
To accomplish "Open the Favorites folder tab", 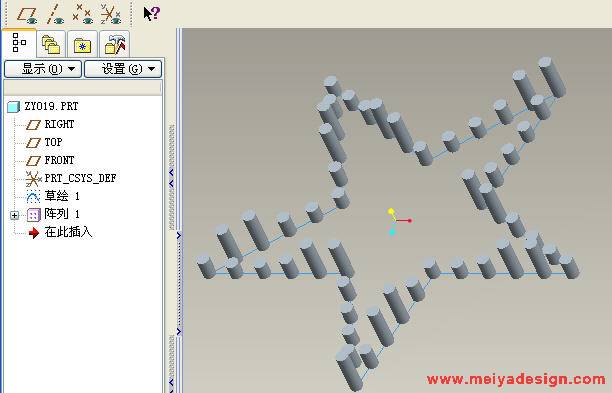I will point(82,45).
